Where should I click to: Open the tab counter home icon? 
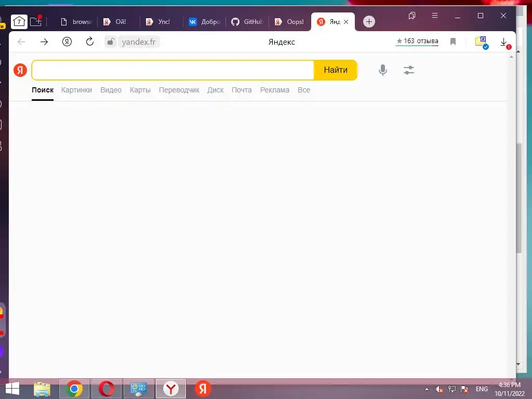click(19, 22)
